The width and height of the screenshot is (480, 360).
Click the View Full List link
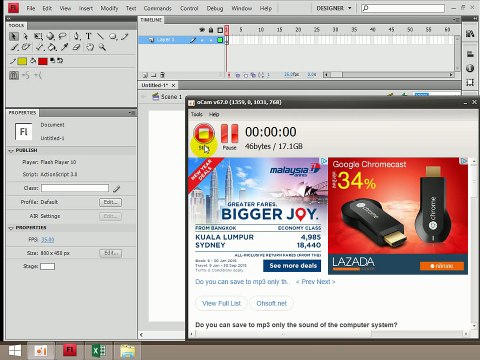(x=221, y=304)
